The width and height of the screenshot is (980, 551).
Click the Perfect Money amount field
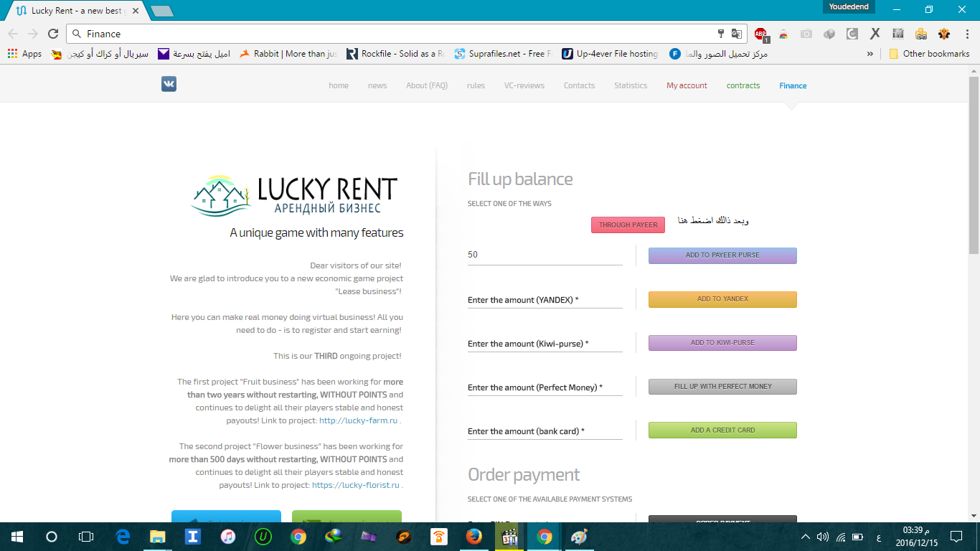545,387
